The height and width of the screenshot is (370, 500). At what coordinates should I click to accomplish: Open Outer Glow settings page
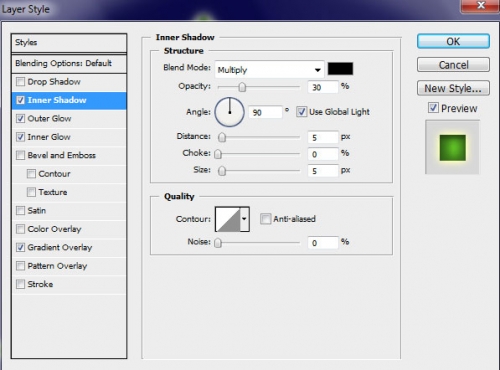49,118
